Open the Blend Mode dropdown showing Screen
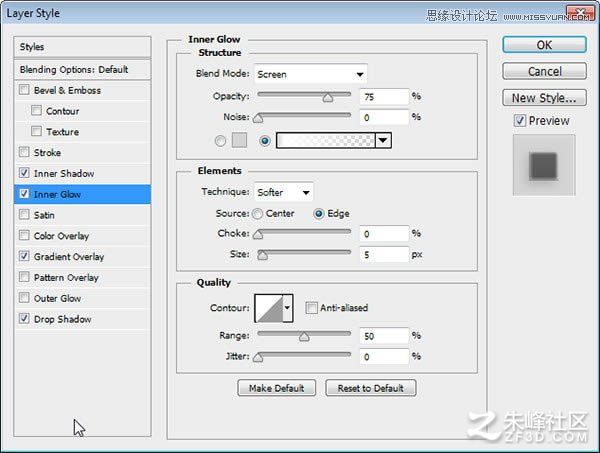The width and height of the screenshot is (600, 453). click(x=310, y=74)
